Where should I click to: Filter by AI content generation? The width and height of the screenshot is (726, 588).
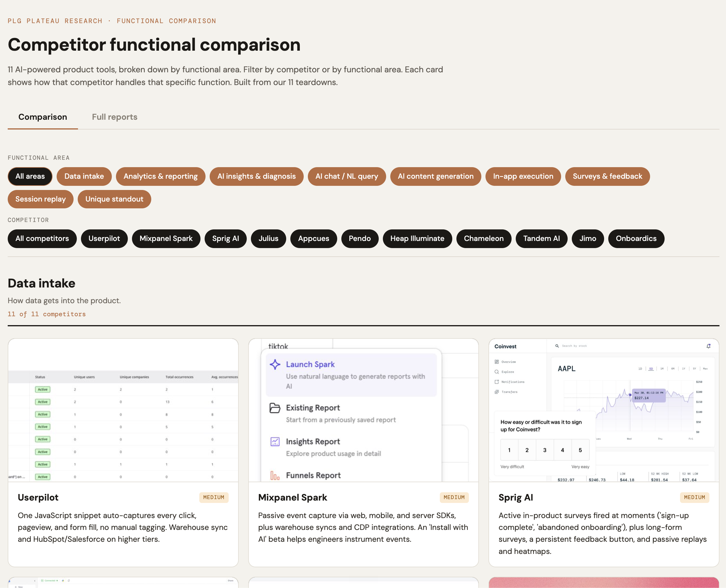tap(436, 176)
